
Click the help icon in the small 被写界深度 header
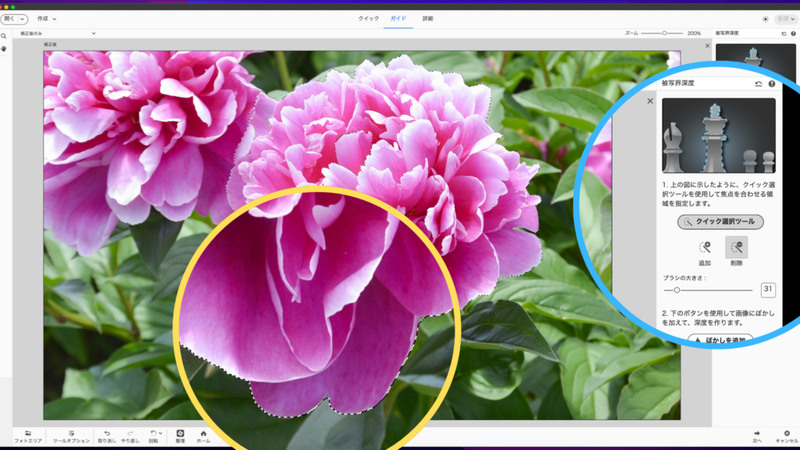tap(793, 34)
